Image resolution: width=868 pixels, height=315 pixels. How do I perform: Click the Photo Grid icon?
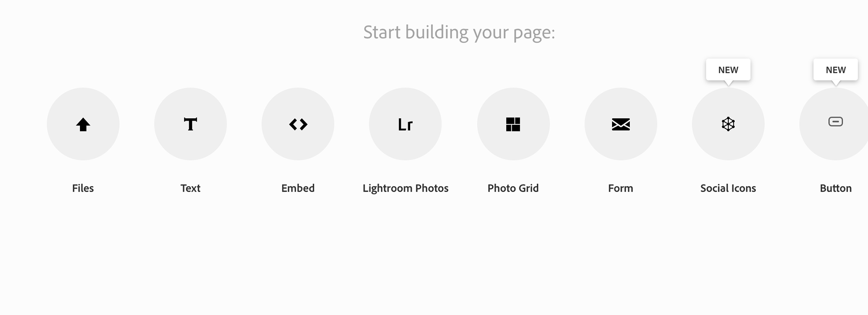[x=513, y=124]
